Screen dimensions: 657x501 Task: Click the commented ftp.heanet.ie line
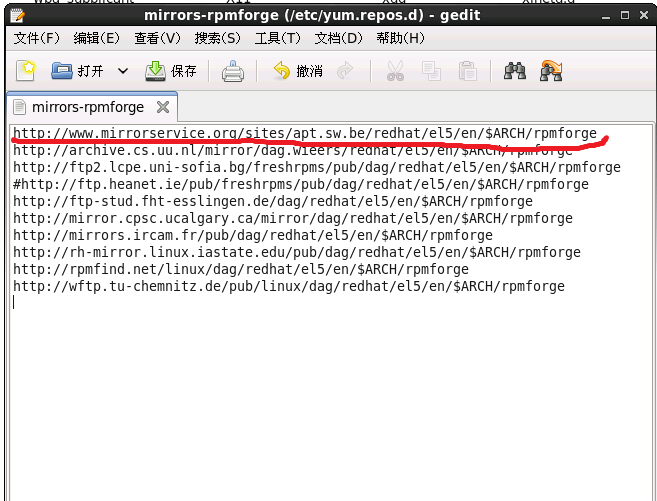click(301, 184)
